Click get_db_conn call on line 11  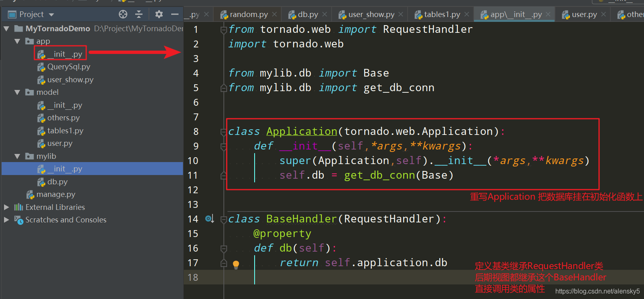(x=380, y=175)
